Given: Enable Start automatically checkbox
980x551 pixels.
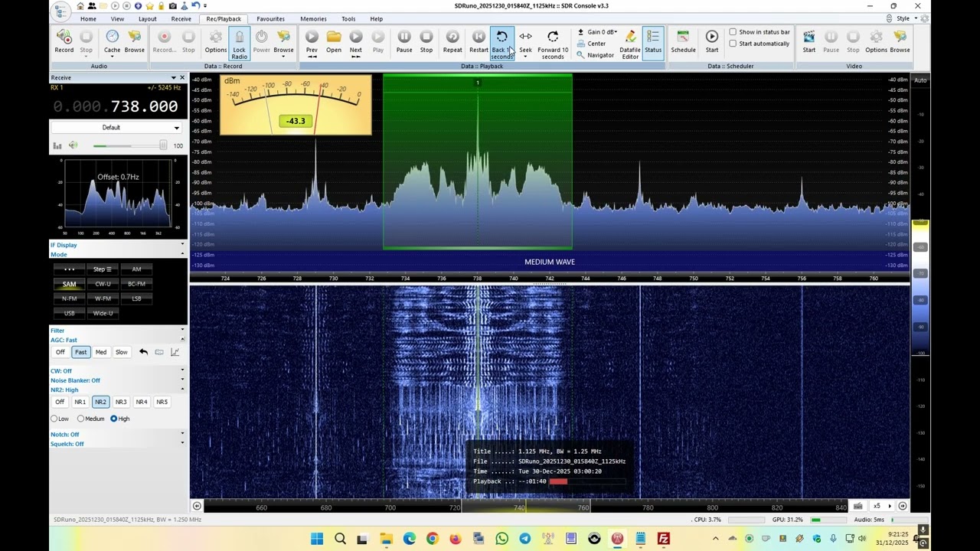Looking at the screenshot, I should [x=733, y=44].
